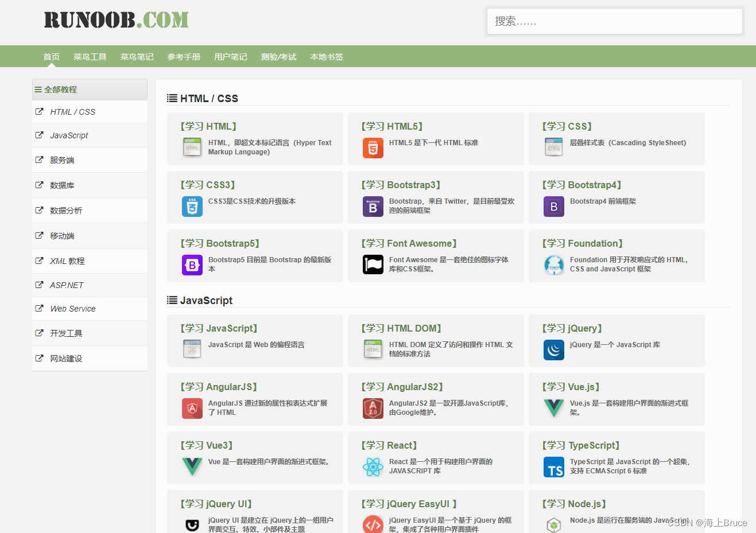Click text 'CSS3是CSS技术的升级版本'
Viewport: 756px width, 533px height.
pyautogui.click(x=252, y=201)
